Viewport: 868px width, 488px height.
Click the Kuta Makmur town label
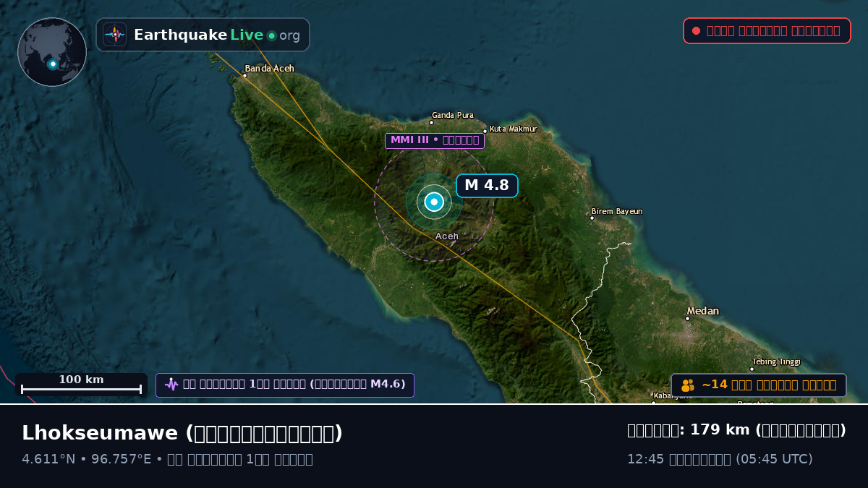514,129
